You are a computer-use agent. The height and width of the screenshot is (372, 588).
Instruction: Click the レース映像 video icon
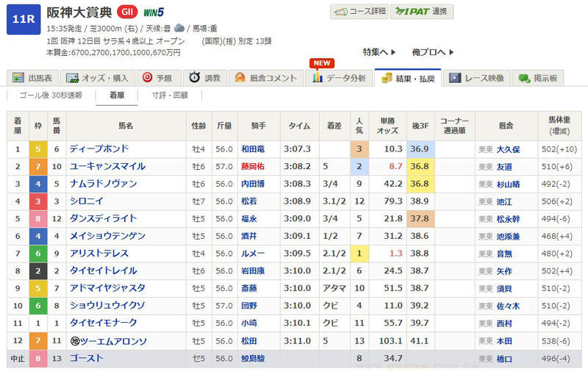coord(455,78)
